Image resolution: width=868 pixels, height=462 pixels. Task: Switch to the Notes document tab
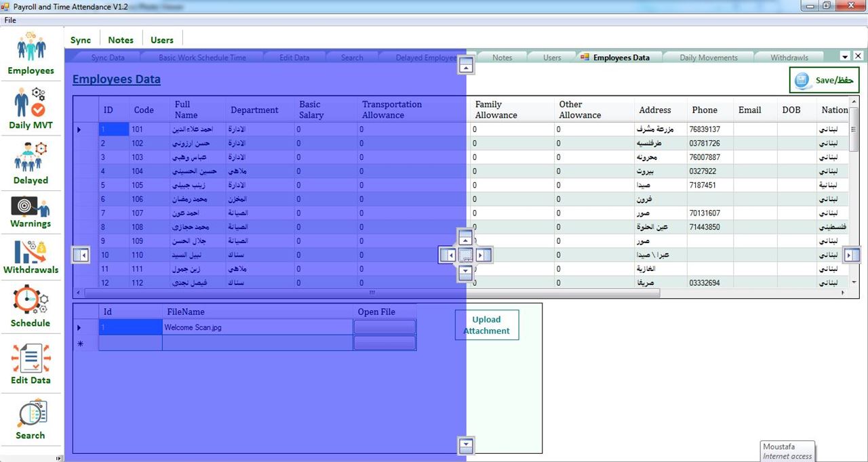pos(502,58)
